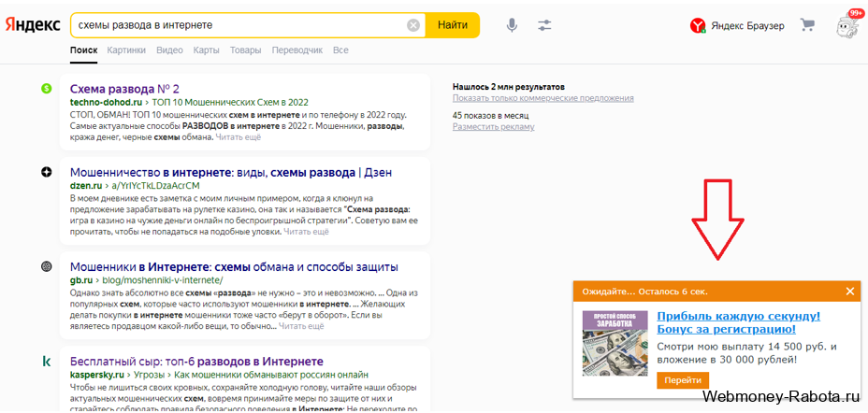Image resolution: width=868 pixels, height=413 pixels.
Task: Open blog/moshenniki-v-internete/ path link
Action: tap(163, 280)
